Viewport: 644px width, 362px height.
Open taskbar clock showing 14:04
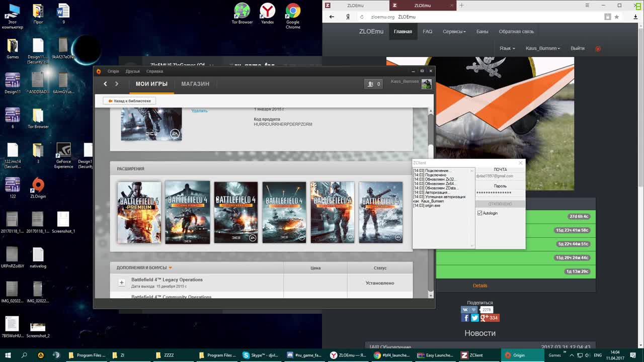(x=615, y=355)
